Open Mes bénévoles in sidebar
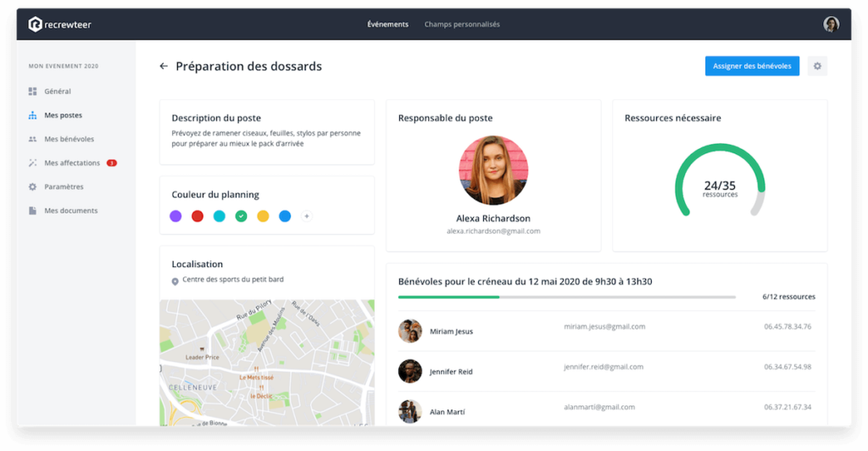Image resolution: width=868 pixels, height=451 pixels. [70, 139]
